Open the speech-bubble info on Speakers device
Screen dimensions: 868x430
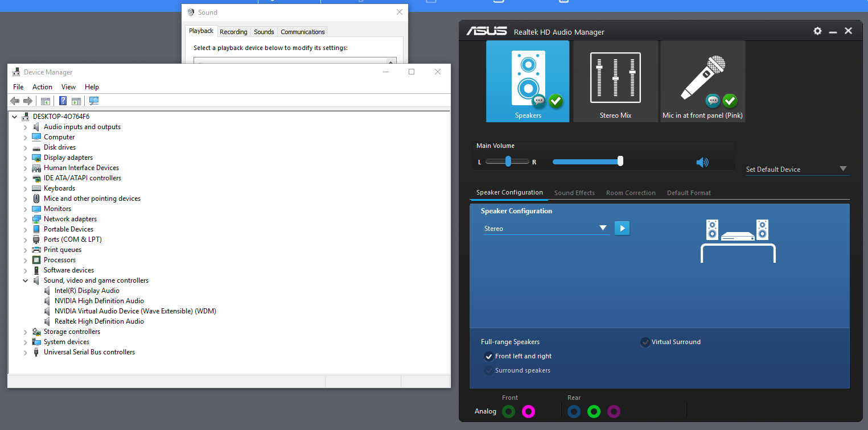coord(538,101)
